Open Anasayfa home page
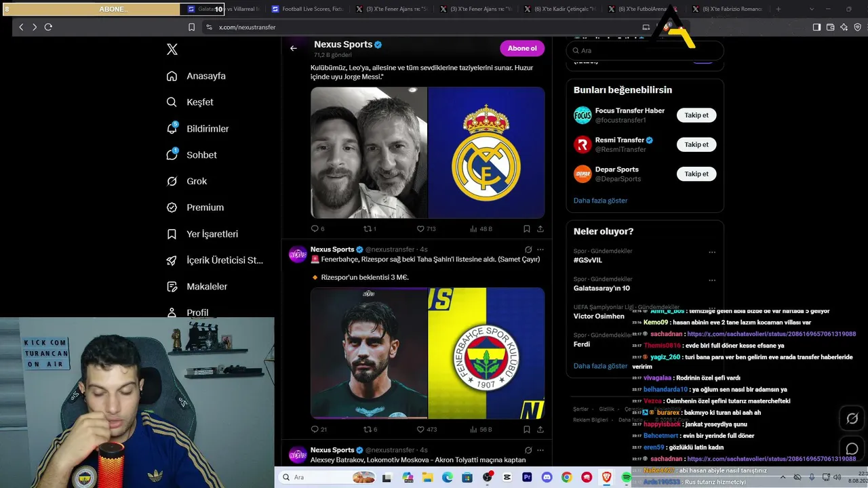Image resolution: width=868 pixels, height=488 pixels. [x=197, y=76]
